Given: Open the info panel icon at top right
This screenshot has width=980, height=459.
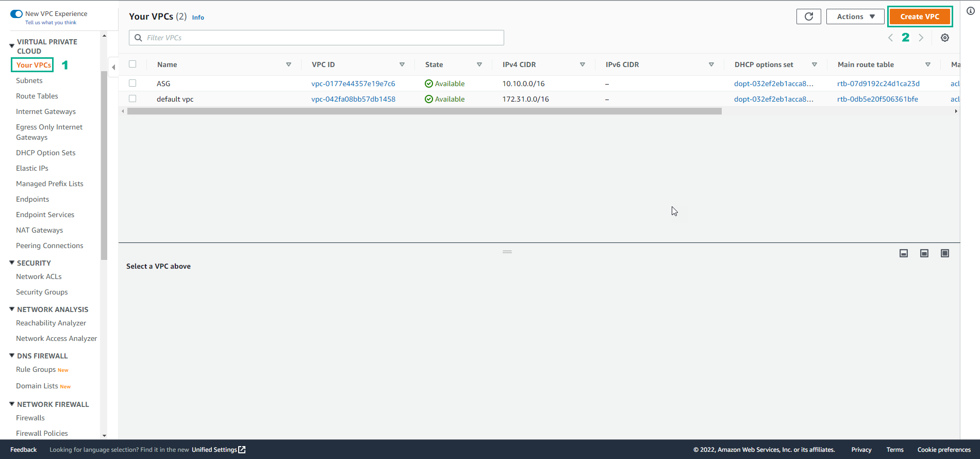Looking at the screenshot, I should [971, 11].
